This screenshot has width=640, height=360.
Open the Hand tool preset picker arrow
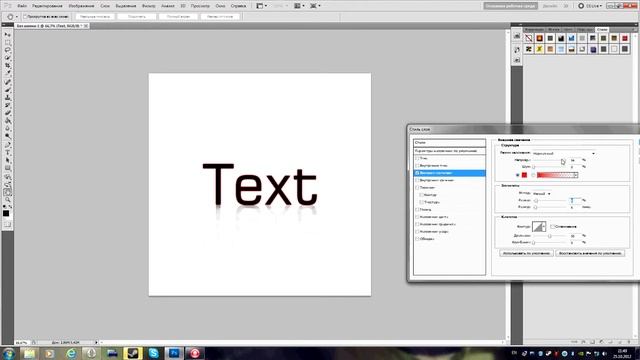click(16, 17)
